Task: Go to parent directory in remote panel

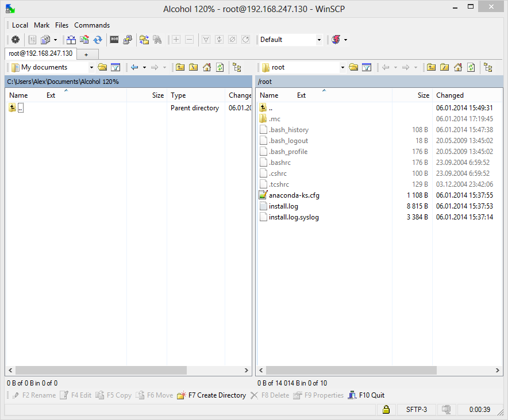Action: click(431, 67)
